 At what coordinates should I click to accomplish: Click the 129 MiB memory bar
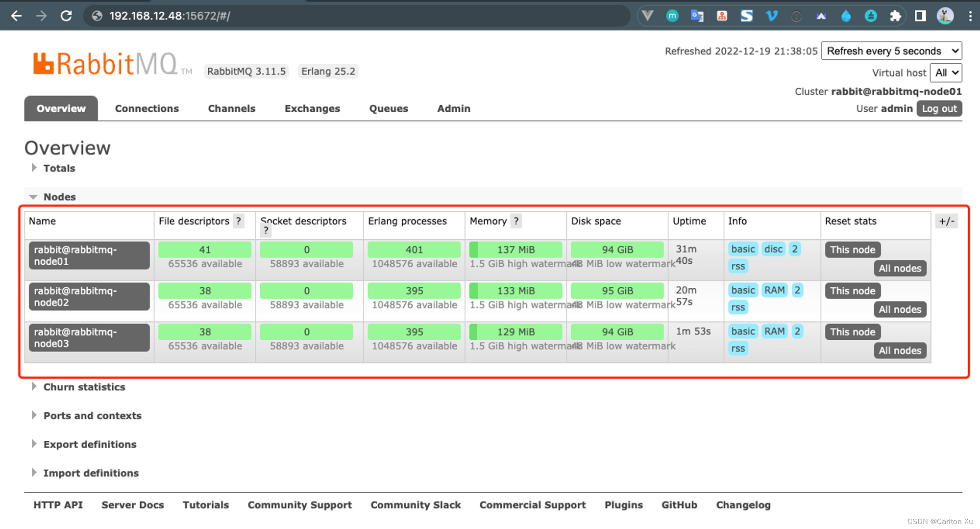point(515,332)
